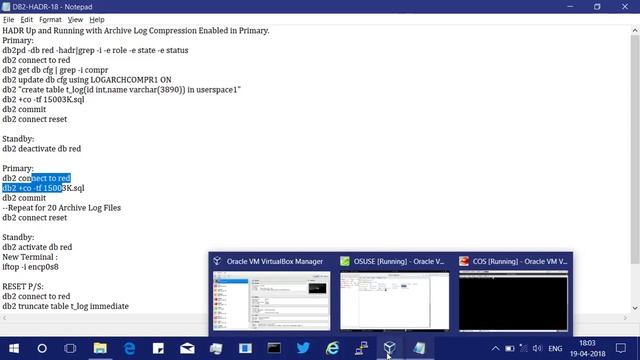Click line 'iftop -i encp0s8'
This screenshot has width=640, height=360.
(x=30, y=267)
